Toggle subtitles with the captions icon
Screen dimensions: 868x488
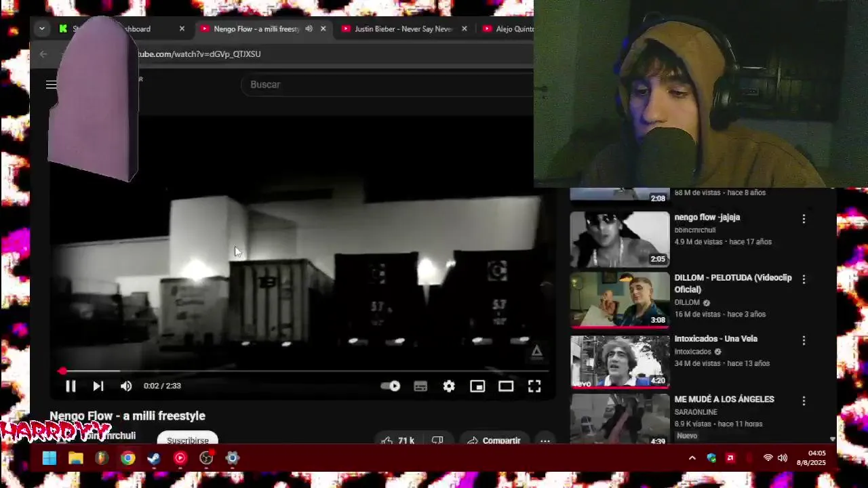click(x=420, y=386)
